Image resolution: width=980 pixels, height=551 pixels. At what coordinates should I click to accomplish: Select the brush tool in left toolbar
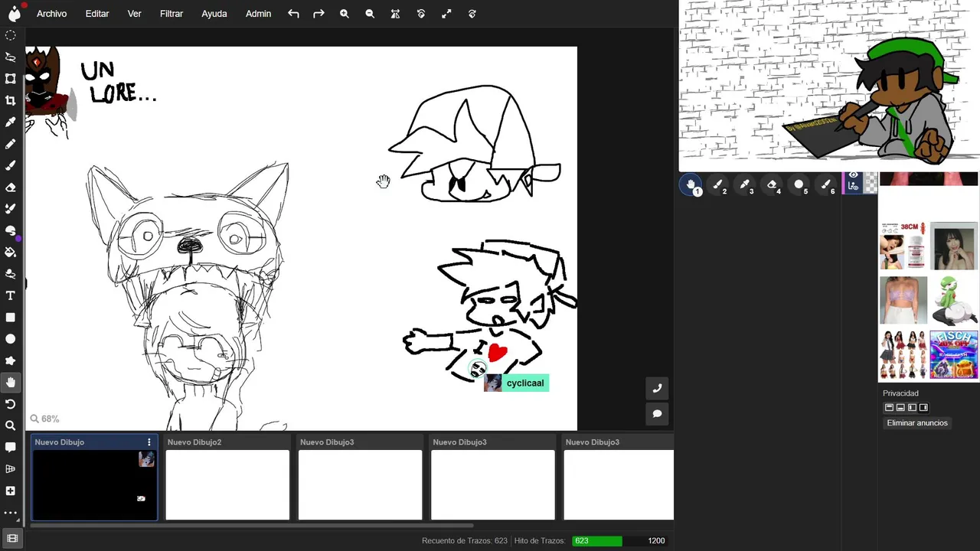pos(11,165)
